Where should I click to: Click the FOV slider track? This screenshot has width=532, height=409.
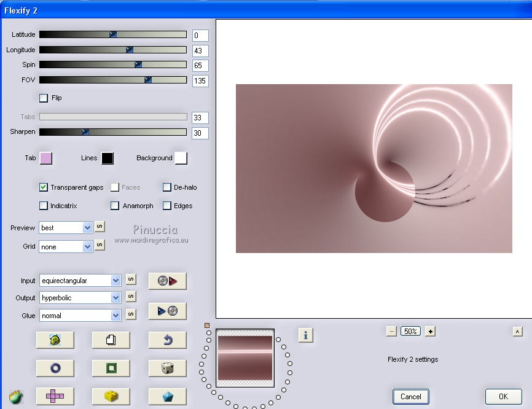point(113,80)
